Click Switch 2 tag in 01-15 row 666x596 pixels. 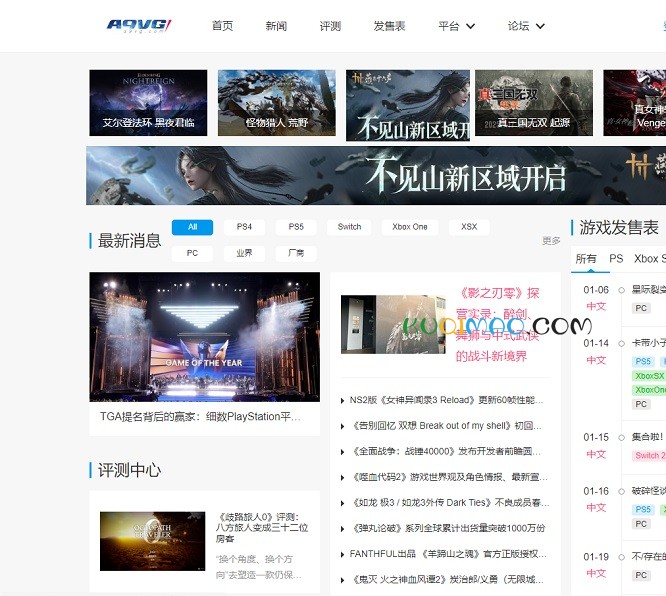tap(649, 455)
